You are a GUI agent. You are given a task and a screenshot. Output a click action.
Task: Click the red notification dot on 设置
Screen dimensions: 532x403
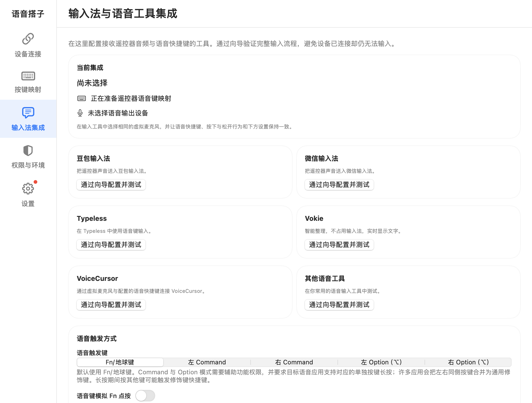[35, 182]
